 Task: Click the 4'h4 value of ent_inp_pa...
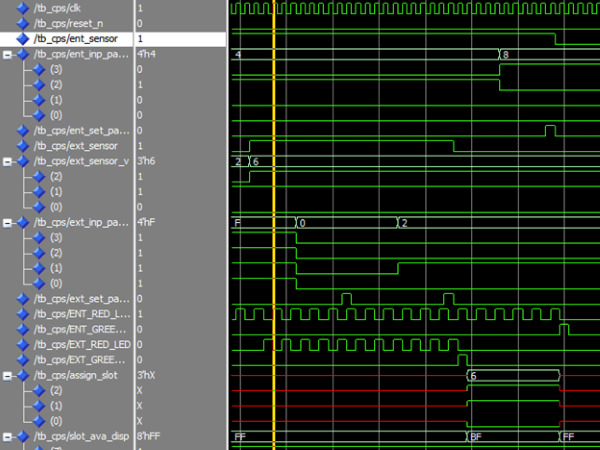pyautogui.click(x=147, y=54)
